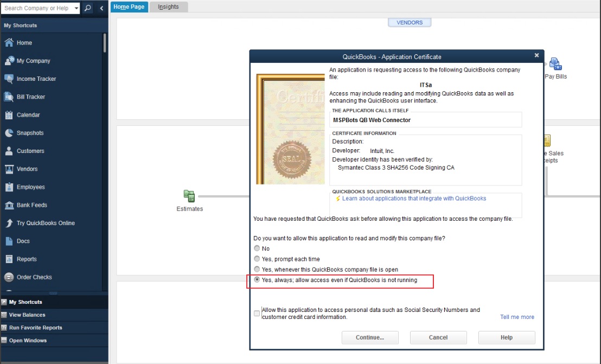Choose Yes, prompt each time option
Image resolution: width=601 pixels, height=364 pixels.
(x=257, y=259)
